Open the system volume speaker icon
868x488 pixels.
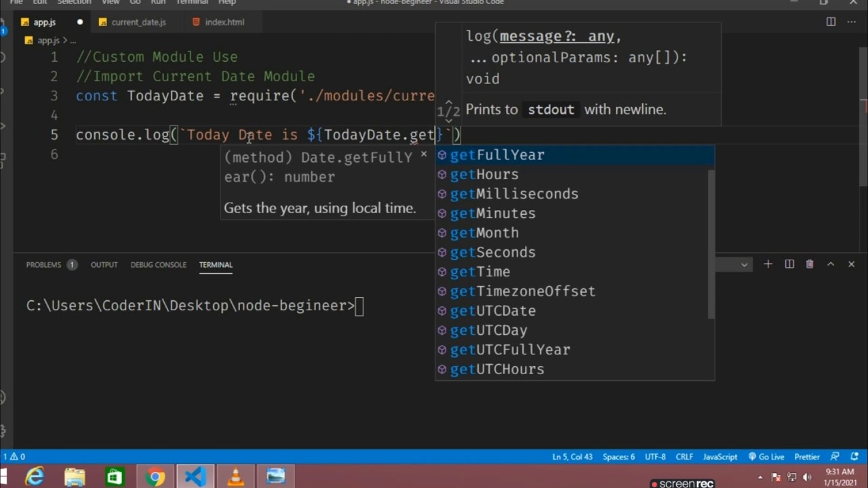coord(807,477)
